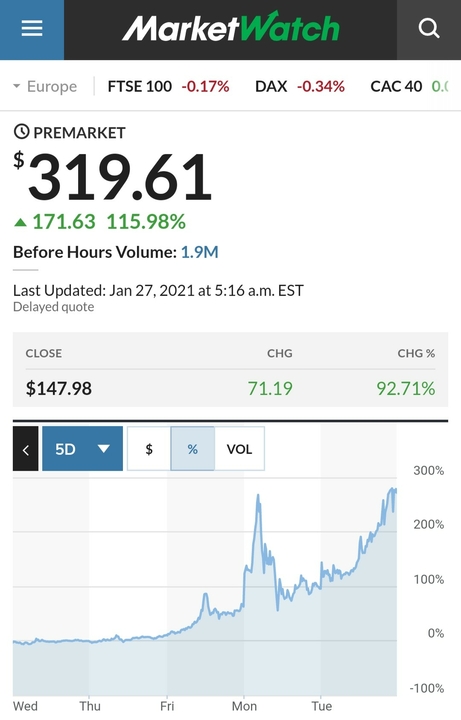Open the DAX index ticker
The height and width of the screenshot is (720, 461).
coord(300,86)
